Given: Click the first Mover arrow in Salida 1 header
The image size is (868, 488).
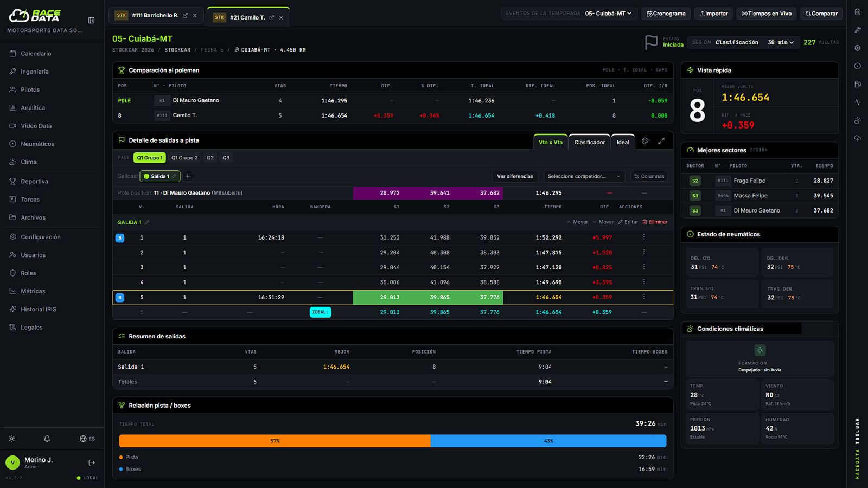Looking at the screenshot, I should tap(577, 222).
